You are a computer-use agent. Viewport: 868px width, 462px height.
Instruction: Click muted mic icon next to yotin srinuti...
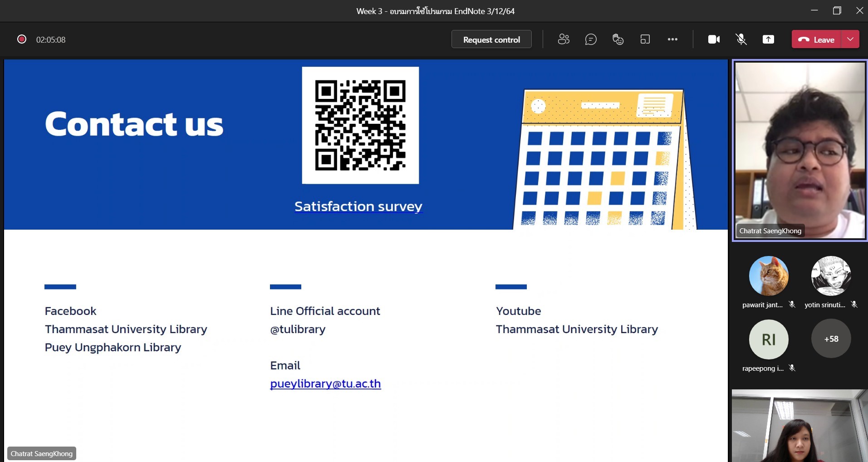(x=854, y=305)
